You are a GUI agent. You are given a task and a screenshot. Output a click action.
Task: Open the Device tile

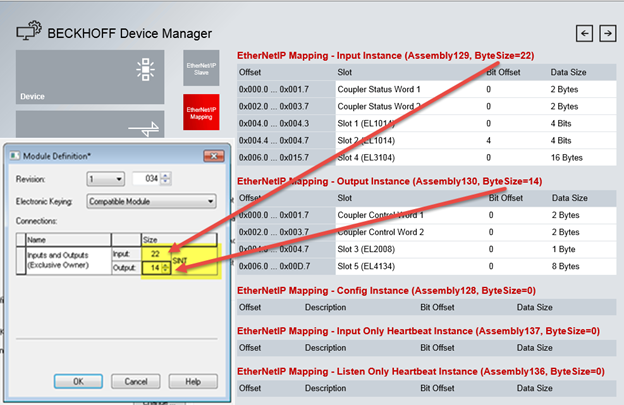[90, 77]
